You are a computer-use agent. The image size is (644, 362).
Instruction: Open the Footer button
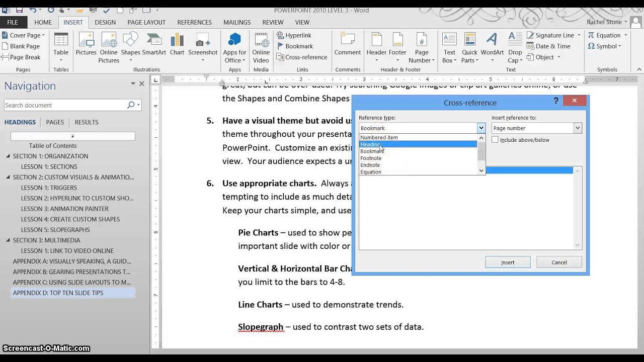pyautogui.click(x=397, y=48)
